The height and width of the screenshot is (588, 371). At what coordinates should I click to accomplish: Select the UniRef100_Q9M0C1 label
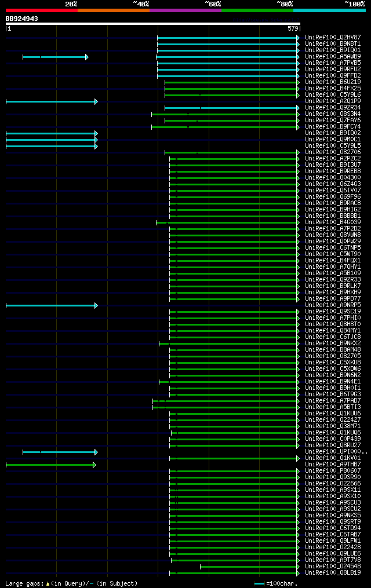(333, 140)
